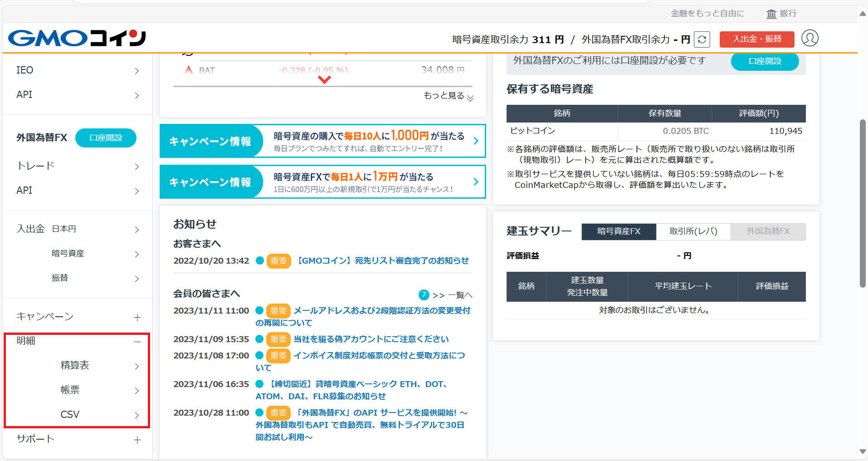Click the red 入出金・振替 button
Screen dimensions: 868x461
tap(757, 39)
